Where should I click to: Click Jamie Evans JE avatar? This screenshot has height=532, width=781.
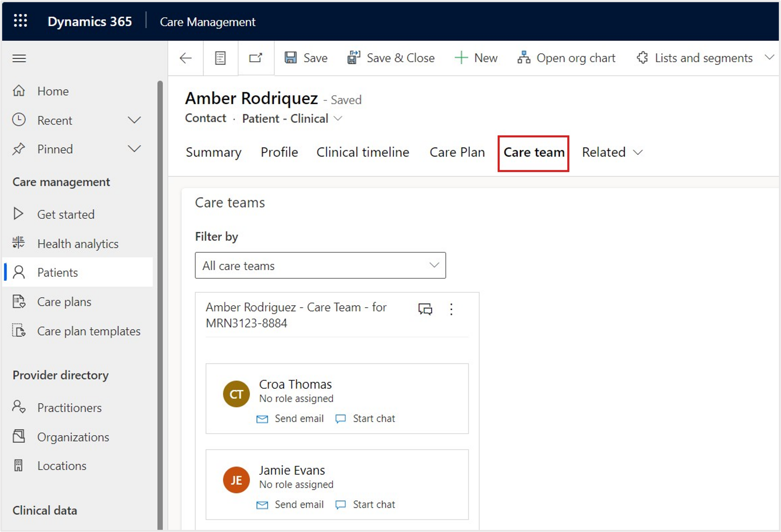(x=236, y=480)
